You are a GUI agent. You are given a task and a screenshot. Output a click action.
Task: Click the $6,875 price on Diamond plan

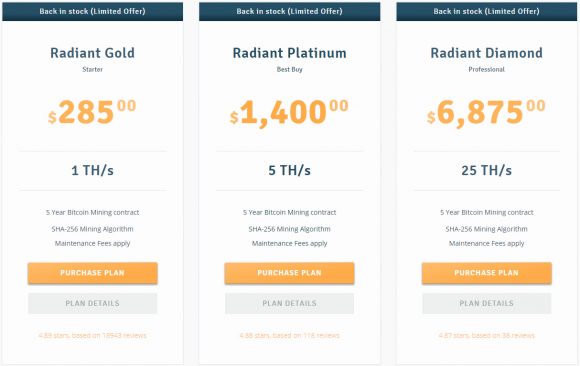pos(486,113)
